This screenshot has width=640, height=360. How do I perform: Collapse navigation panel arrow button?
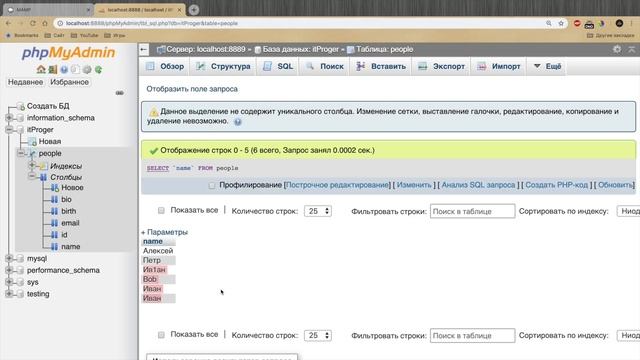tap(144, 50)
